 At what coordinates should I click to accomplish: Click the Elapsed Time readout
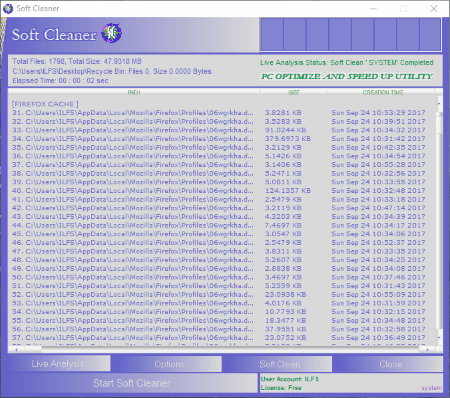[x=60, y=81]
